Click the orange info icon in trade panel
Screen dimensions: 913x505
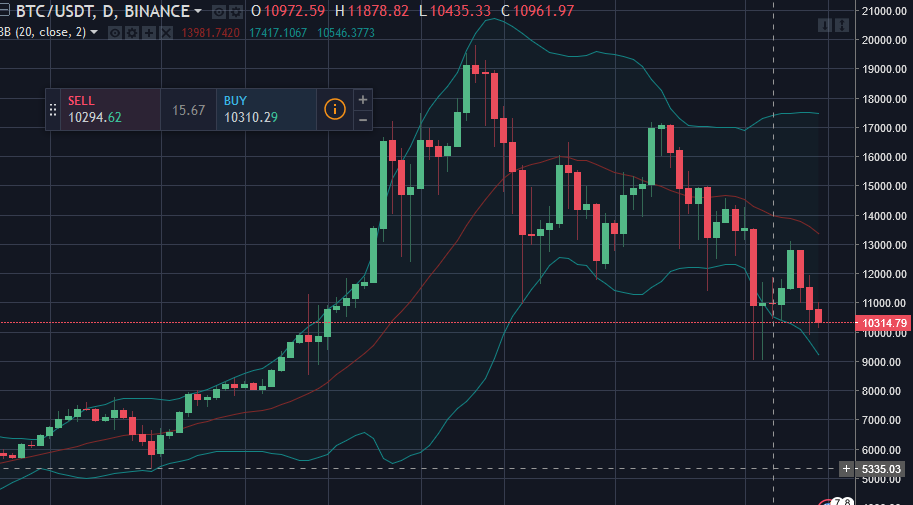(334, 109)
